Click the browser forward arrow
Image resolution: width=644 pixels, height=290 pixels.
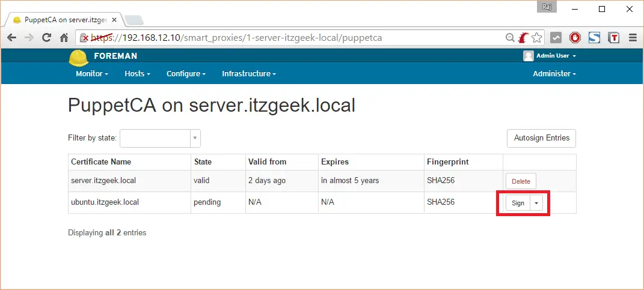pyautogui.click(x=29, y=38)
